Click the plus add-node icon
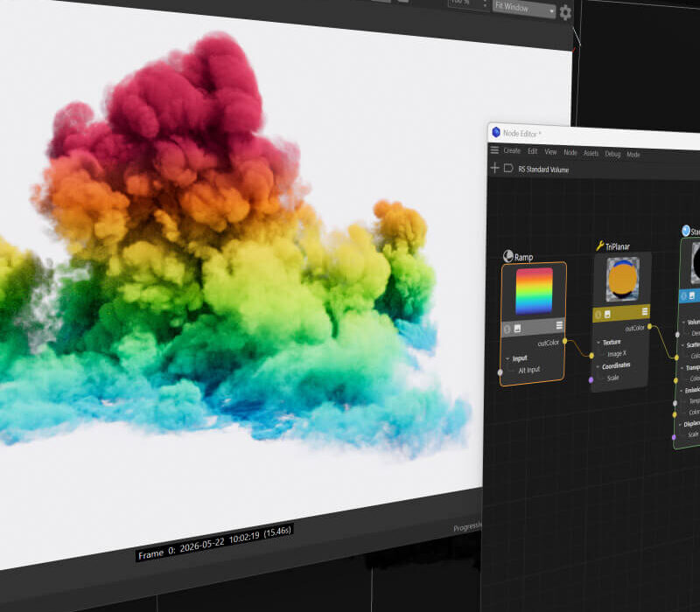700x612 pixels. pyautogui.click(x=494, y=168)
